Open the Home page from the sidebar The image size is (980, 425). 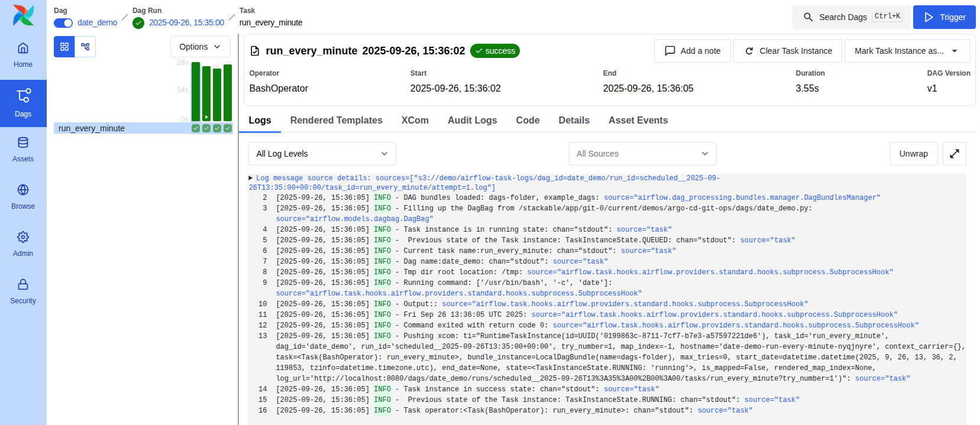pos(23,55)
